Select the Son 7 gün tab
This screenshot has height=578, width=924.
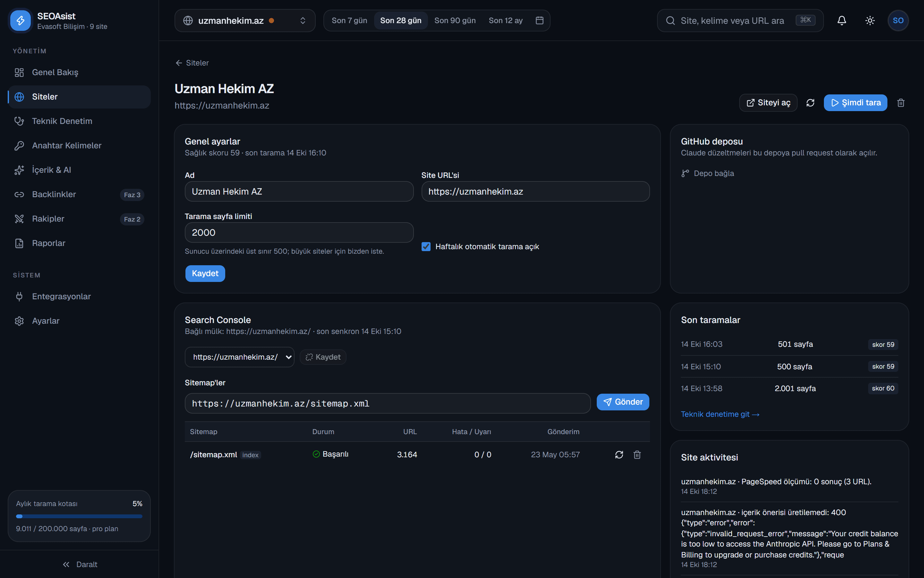(x=349, y=20)
